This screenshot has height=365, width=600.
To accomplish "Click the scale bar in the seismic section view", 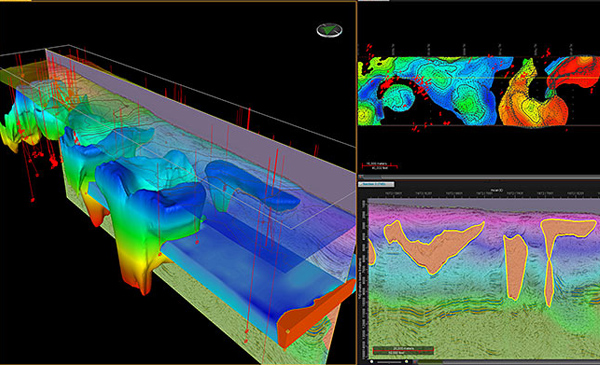I will coord(403,350).
